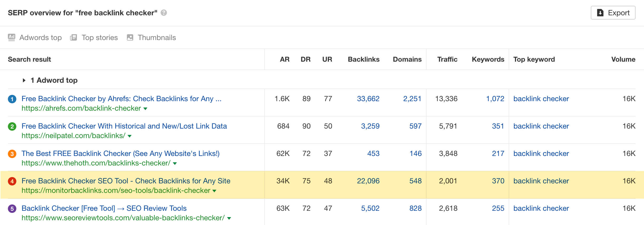Click the Adwords top ad icon

[11, 37]
